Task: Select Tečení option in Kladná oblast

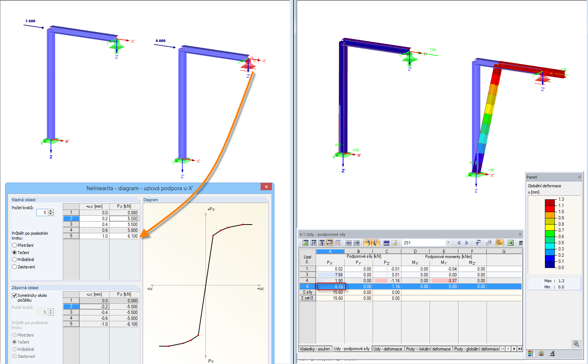Action: pos(21,253)
